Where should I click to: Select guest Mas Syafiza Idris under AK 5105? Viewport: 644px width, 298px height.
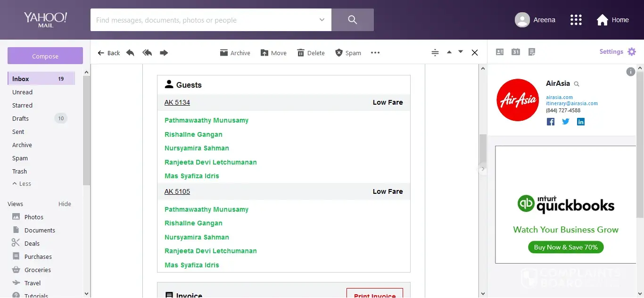[x=192, y=265]
